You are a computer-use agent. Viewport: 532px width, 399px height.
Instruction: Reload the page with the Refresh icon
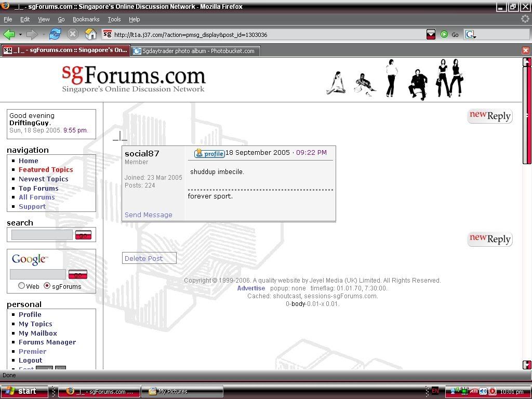(55, 34)
